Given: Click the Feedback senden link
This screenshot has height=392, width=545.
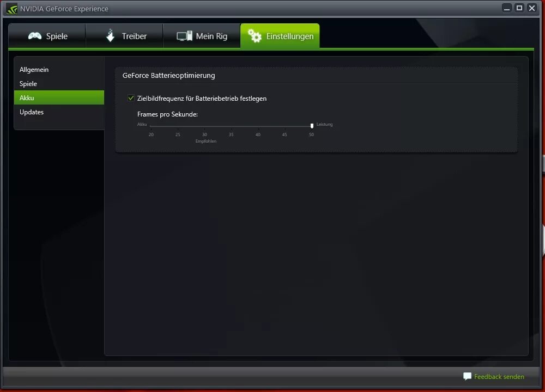Looking at the screenshot, I should point(499,376).
